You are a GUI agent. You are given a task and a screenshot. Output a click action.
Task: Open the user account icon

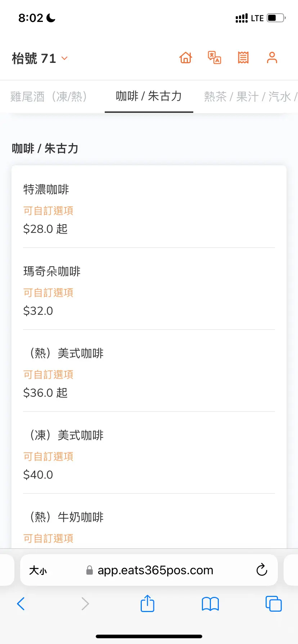pos(272,57)
